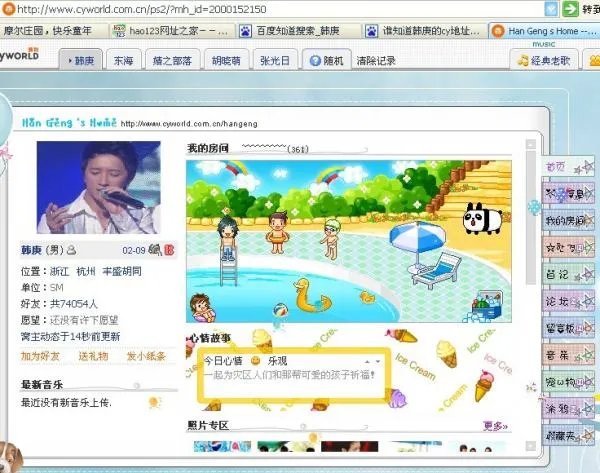Switch to the 东海 friend tab

click(122, 60)
